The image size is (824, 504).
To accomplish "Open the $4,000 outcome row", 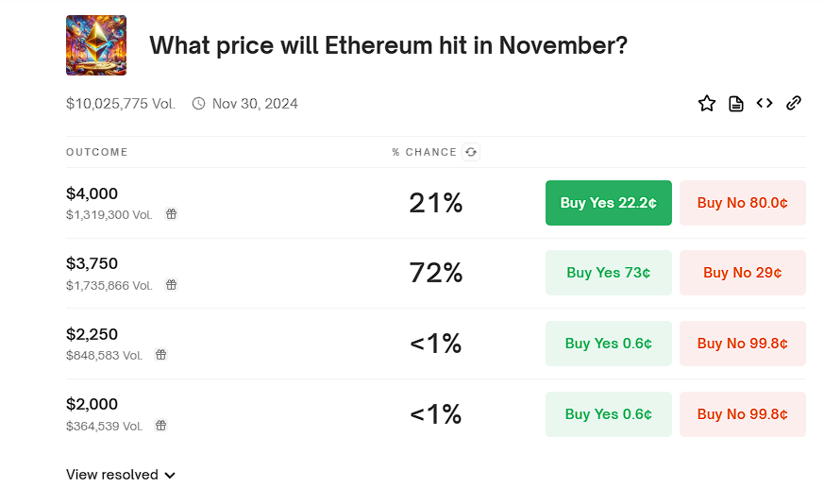I will click(92, 194).
